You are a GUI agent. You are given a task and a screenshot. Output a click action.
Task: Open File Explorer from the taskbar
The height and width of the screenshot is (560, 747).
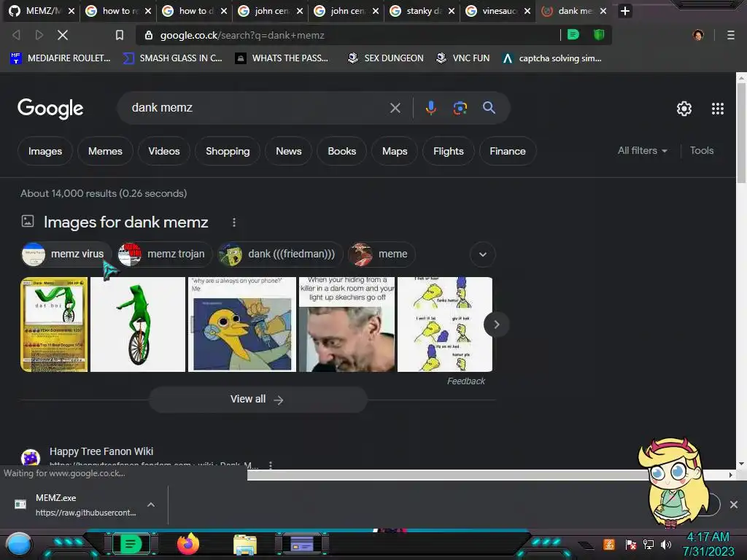245,545
